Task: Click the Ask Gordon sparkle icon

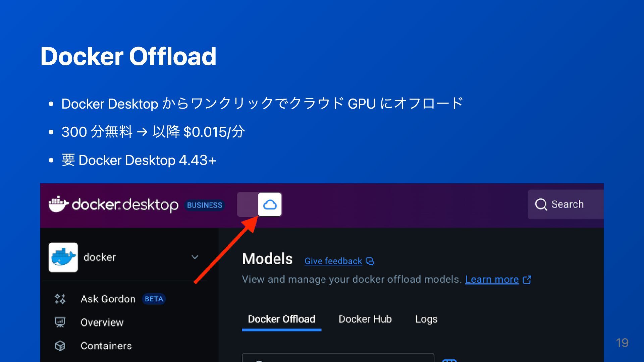Action: (60, 299)
